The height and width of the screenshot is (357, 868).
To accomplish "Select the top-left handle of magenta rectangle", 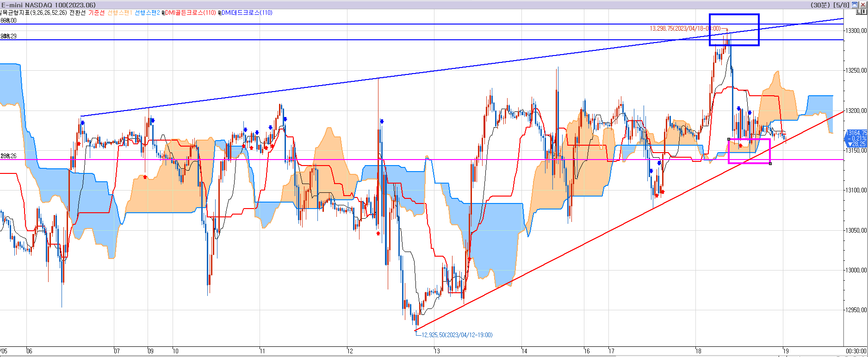I will pos(729,139).
